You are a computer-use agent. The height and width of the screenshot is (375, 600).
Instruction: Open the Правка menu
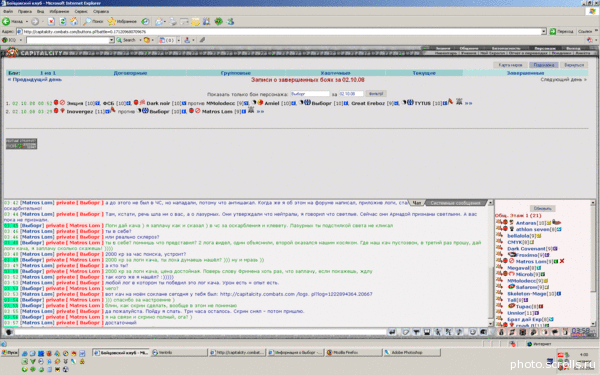[24, 11]
